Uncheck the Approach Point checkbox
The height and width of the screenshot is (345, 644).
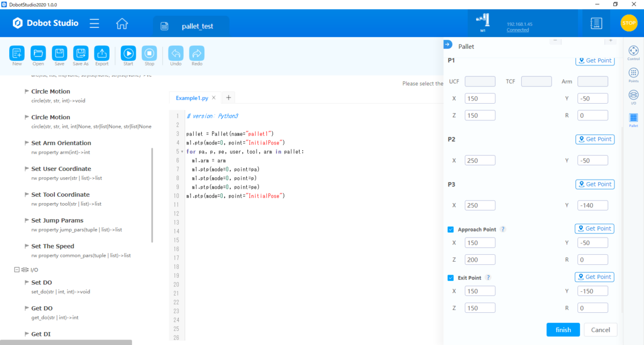[451, 229]
